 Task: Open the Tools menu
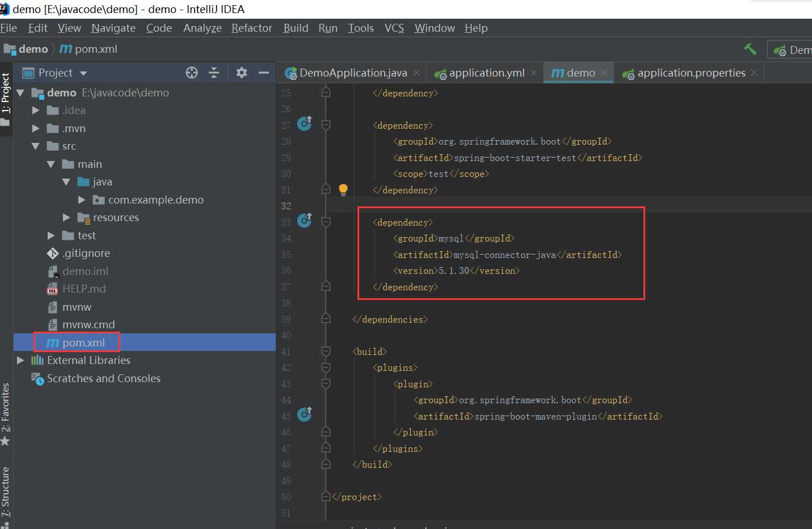(361, 28)
